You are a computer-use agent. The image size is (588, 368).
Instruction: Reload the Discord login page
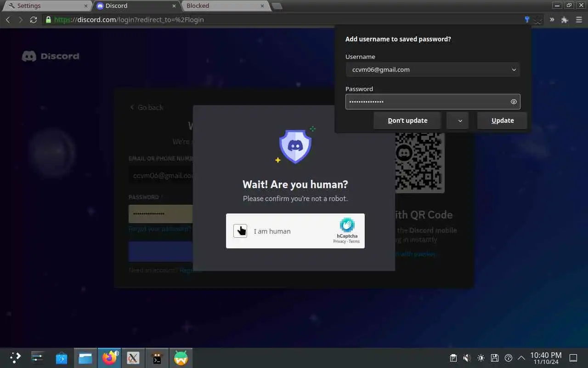coord(33,20)
